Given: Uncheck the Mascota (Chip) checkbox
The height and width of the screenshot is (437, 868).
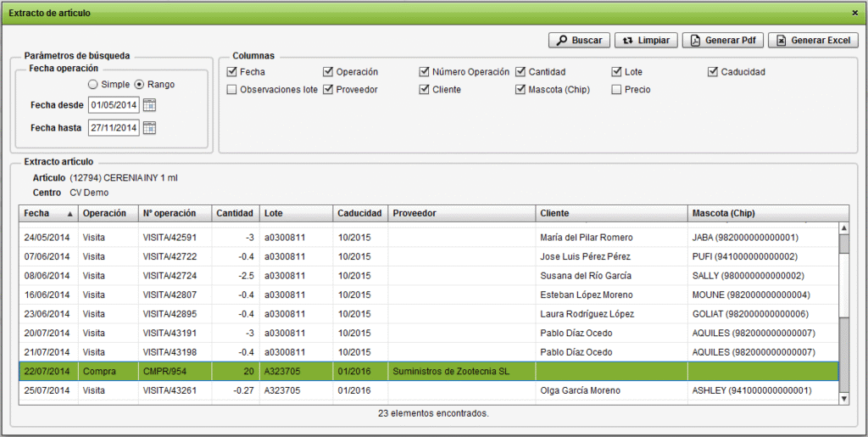Looking at the screenshot, I should pyautogui.click(x=520, y=89).
